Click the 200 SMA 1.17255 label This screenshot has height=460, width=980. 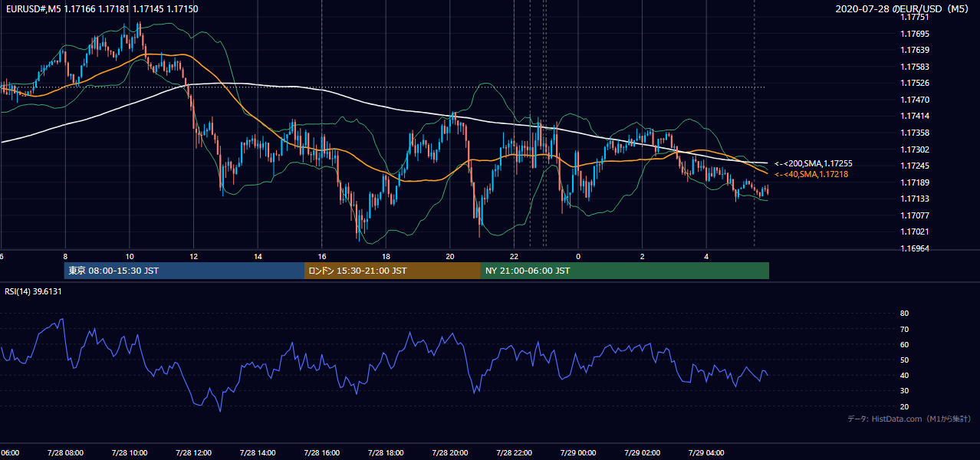pos(813,164)
